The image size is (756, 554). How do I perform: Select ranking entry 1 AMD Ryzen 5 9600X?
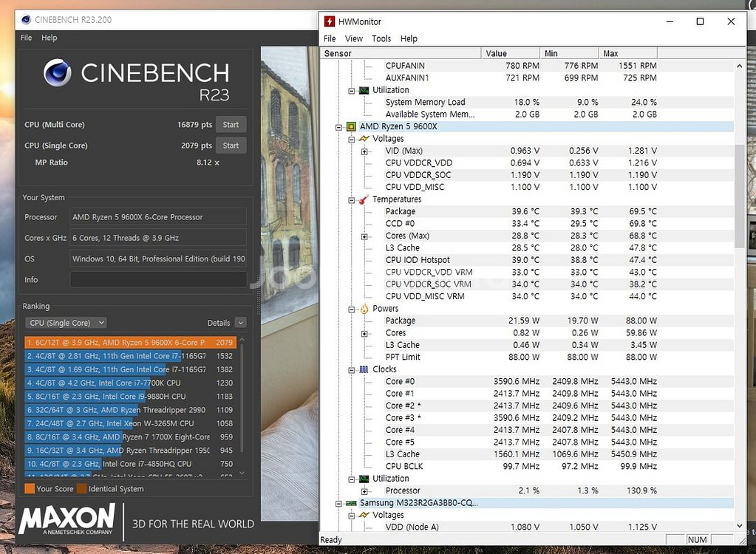[130, 342]
